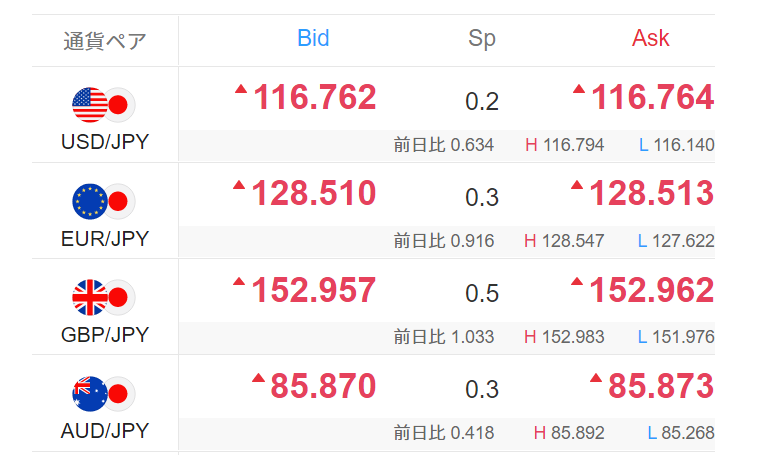Click the up arrow beside AUD/JPY ask
Viewport: 761px width, 455px height.
click(x=596, y=377)
